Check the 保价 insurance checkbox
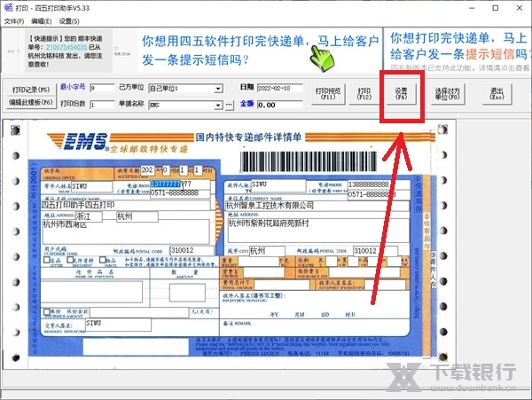 coord(47,311)
